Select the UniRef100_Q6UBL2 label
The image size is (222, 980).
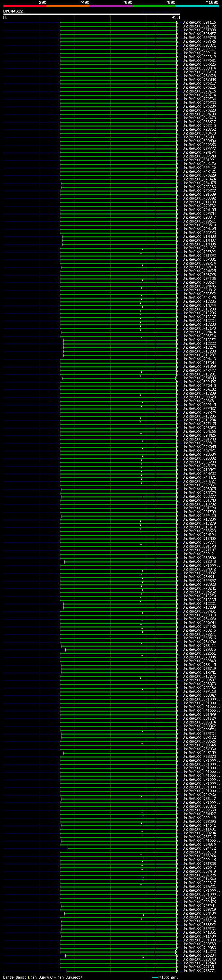coord(199,290)
